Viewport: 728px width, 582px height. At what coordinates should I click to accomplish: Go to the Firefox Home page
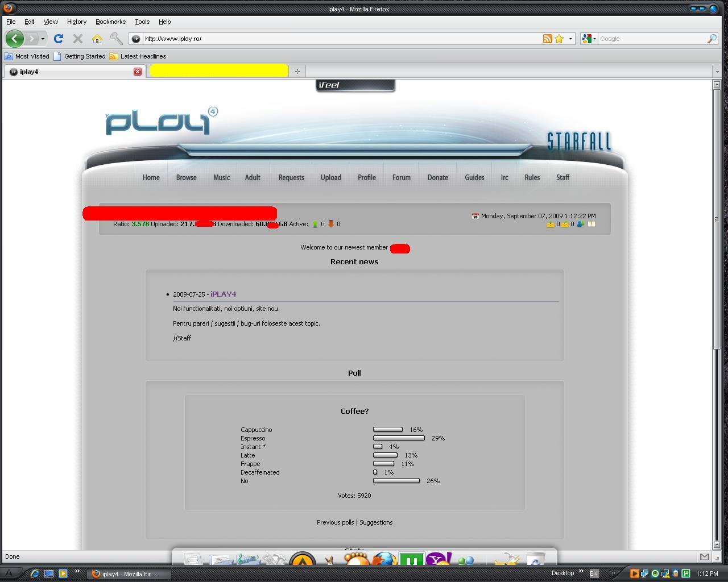point(97,39)
